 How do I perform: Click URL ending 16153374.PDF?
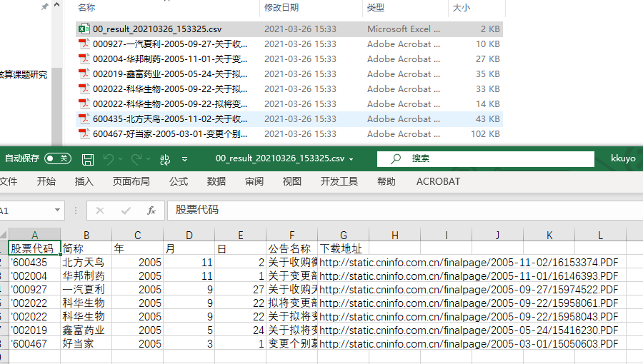tap(468, 263)
